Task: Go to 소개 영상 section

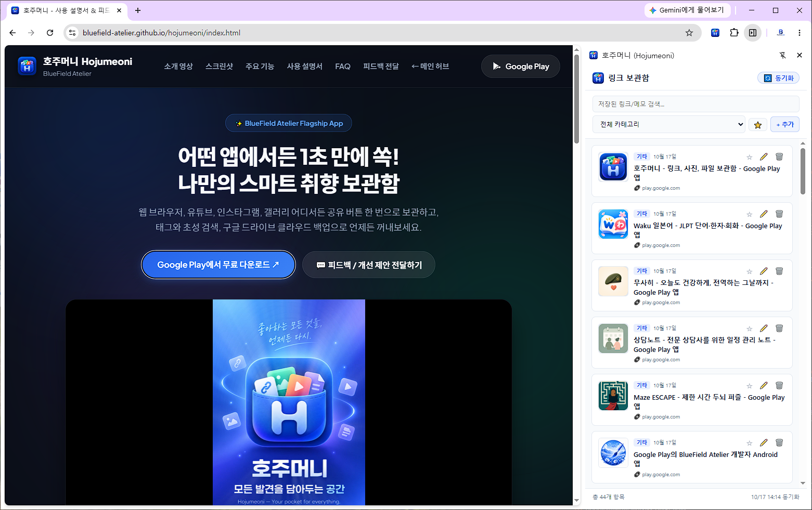Action: point(178,67)
